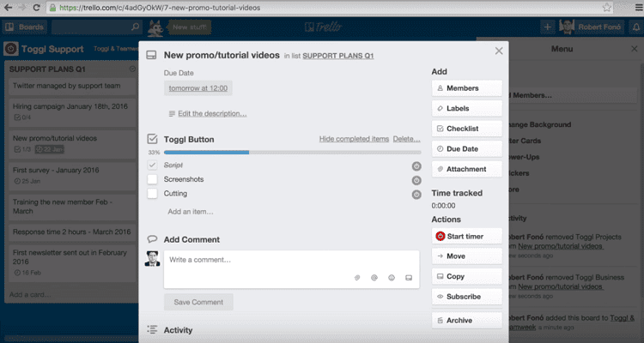The height and width of the screenshot is (343, 644).
Task: Click the Start timer button
Action: 466,237
